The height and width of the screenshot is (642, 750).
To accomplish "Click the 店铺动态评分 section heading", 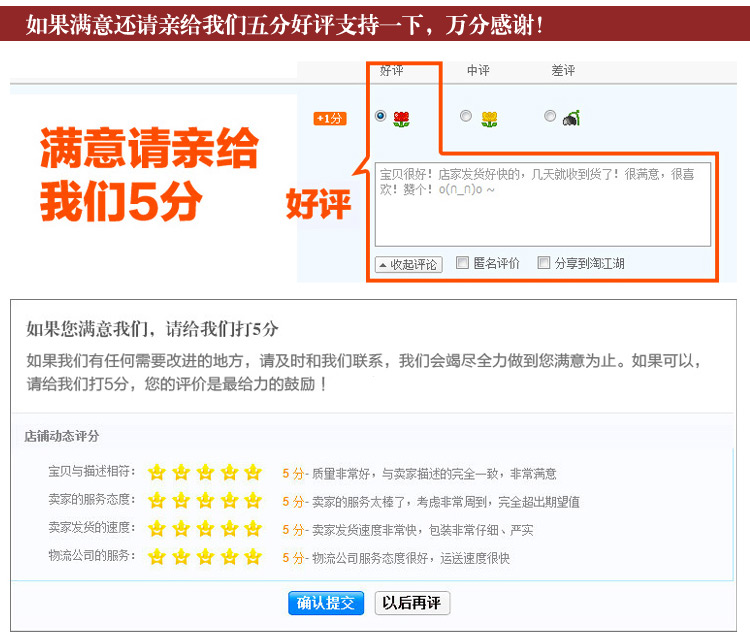I will click(62, 436).
